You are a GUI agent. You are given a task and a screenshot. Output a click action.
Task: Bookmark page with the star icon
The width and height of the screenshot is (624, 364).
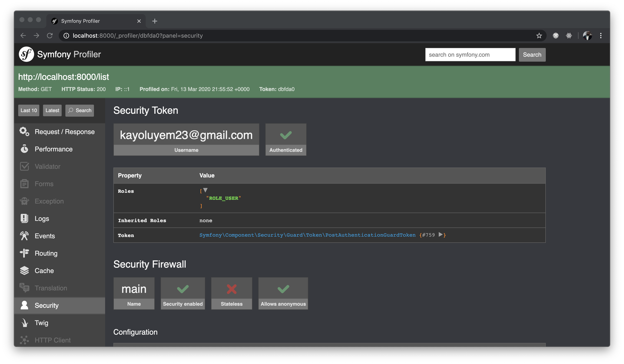point(539,36)
